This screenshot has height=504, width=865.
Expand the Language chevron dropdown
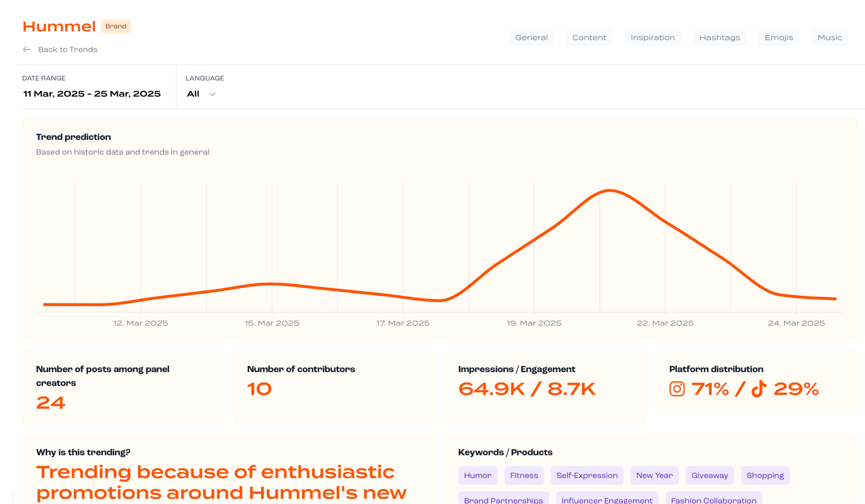(x=213, y=94)
